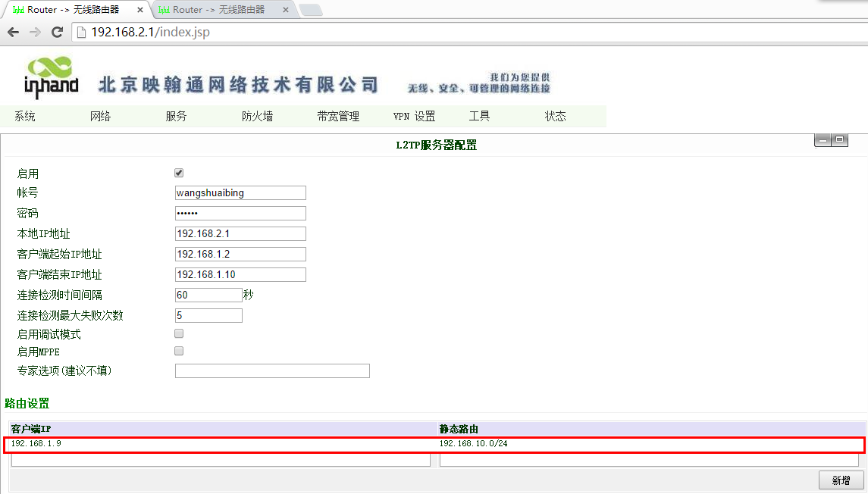Click the page icon in address bar
Screen dimensions: 868x494
(82, 33)
